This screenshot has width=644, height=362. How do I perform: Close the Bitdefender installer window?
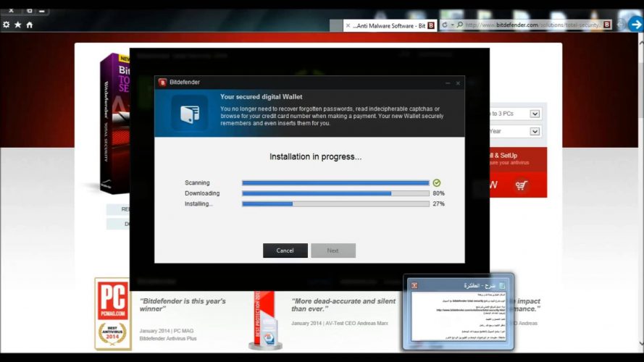coord(458,83)
